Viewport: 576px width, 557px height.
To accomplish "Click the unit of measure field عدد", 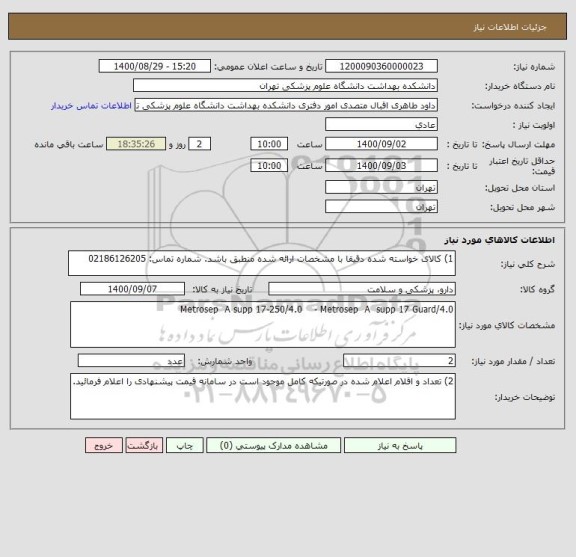I will click(131, 361).
